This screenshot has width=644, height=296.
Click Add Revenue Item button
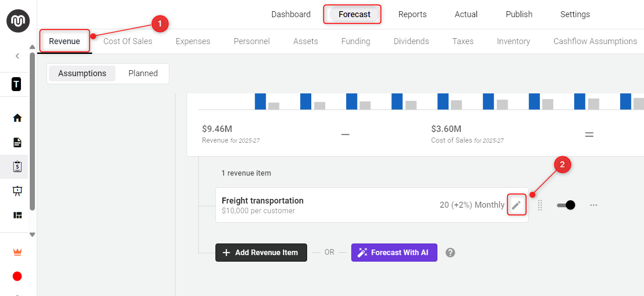261,252
